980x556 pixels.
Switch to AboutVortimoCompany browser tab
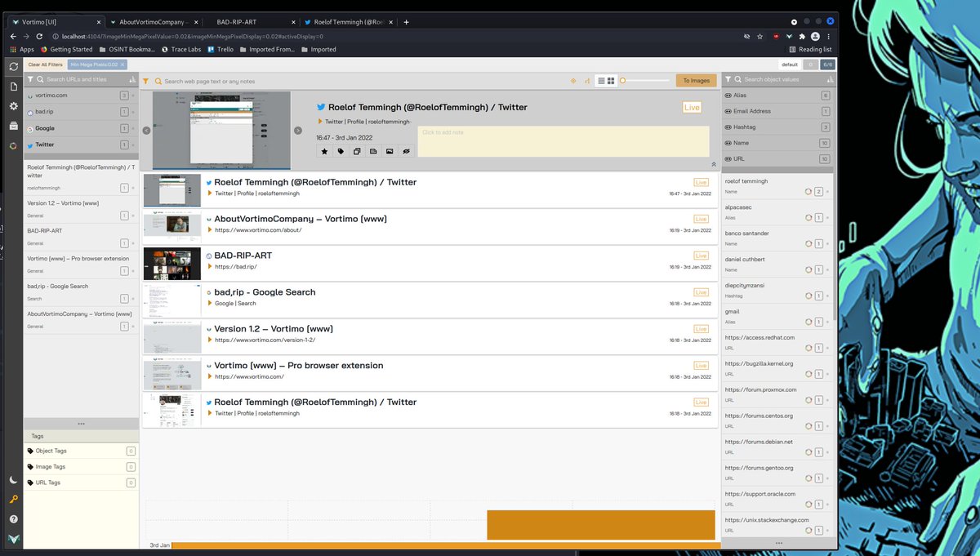coord(154,22)
